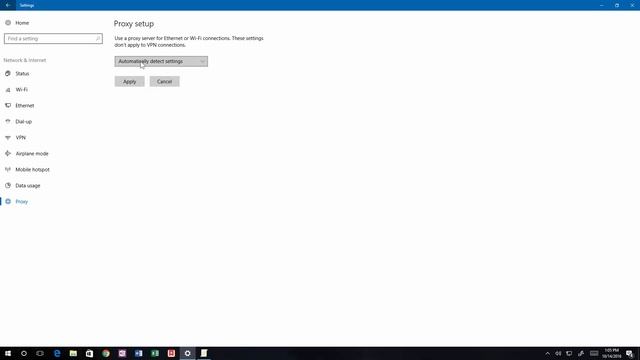Open the taskbar clock and date
Viewport: 640px width, 360px height.
611,353
